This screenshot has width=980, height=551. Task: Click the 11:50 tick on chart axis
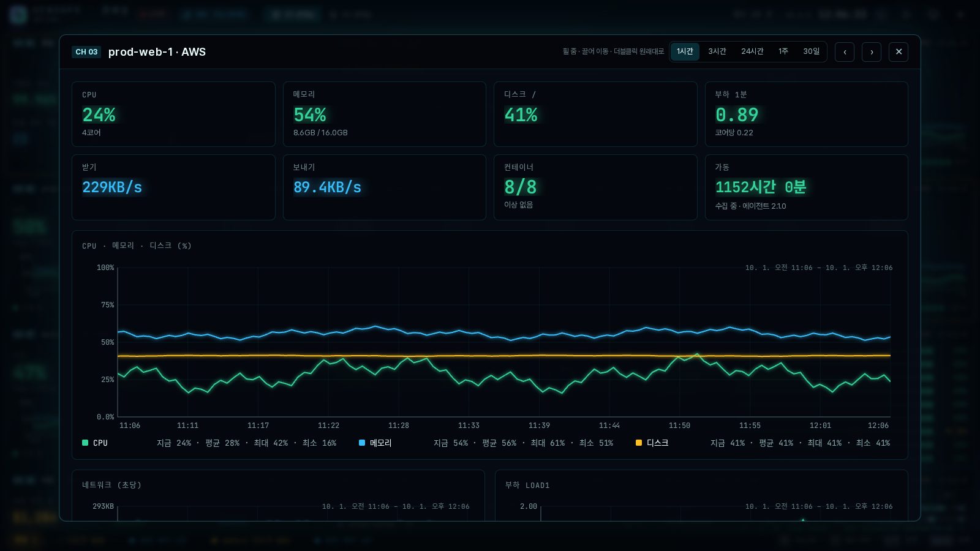coord(679,425)
